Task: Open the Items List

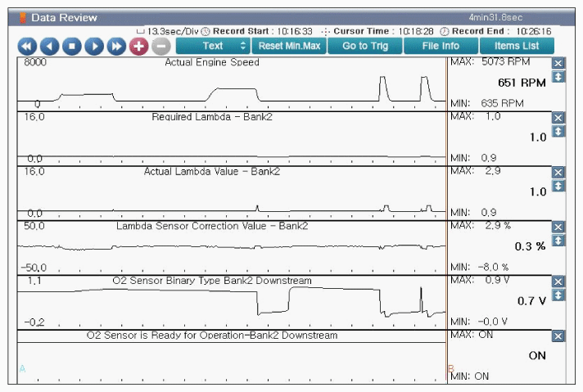Action: point(517,46)
